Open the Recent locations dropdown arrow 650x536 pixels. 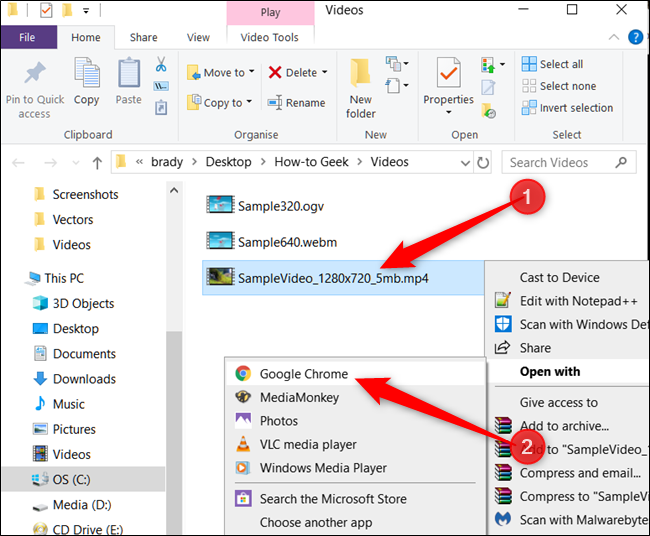pos(75,162)
